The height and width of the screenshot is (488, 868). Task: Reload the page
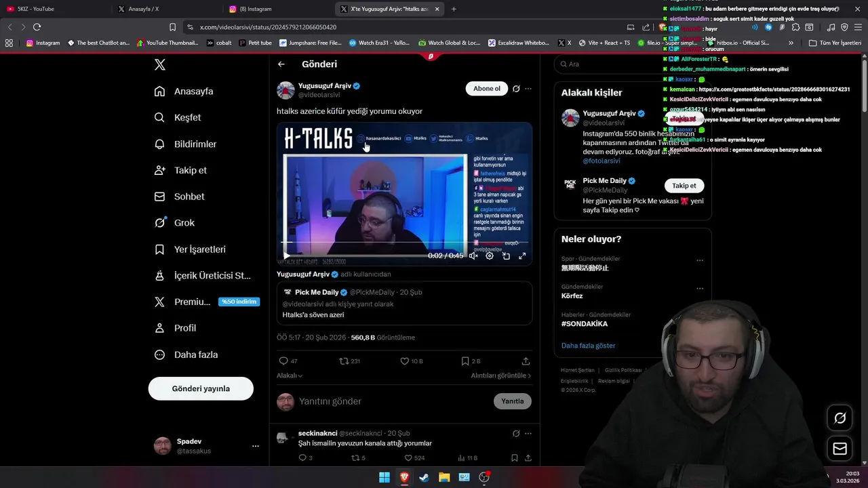[x=37, y=27]
